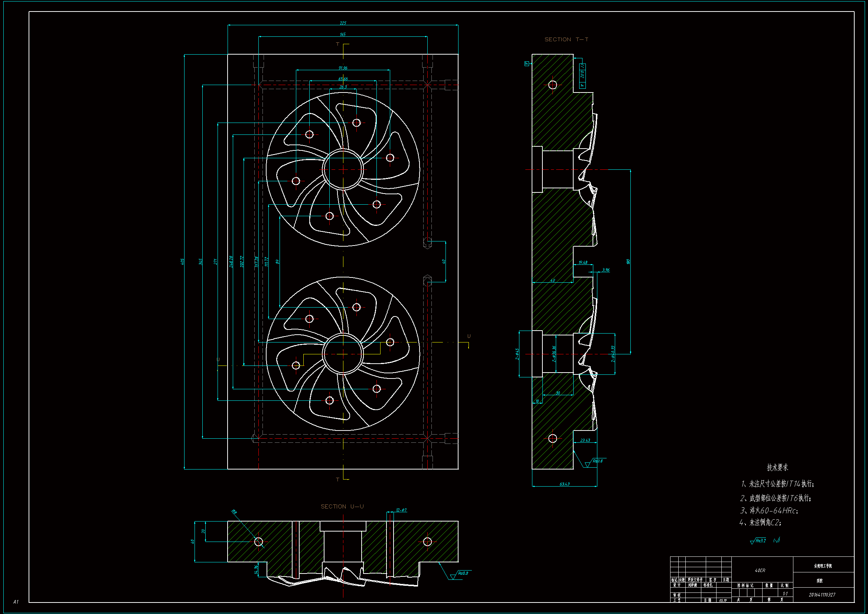Click the 225 width dimension text
The width and height of the screenshot is (868, 614).
pyautogui.click(x=343, y=23)
